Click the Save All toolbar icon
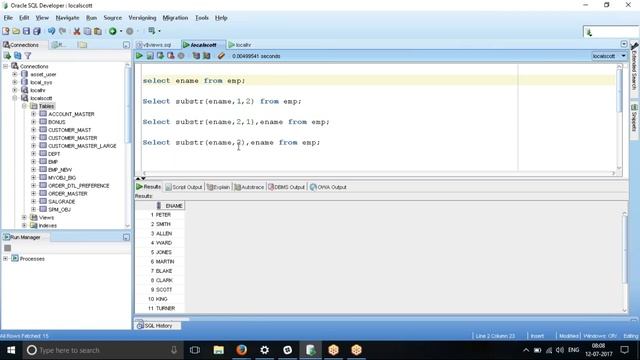Viewport: 640px width, 360px height. point(37,31)
